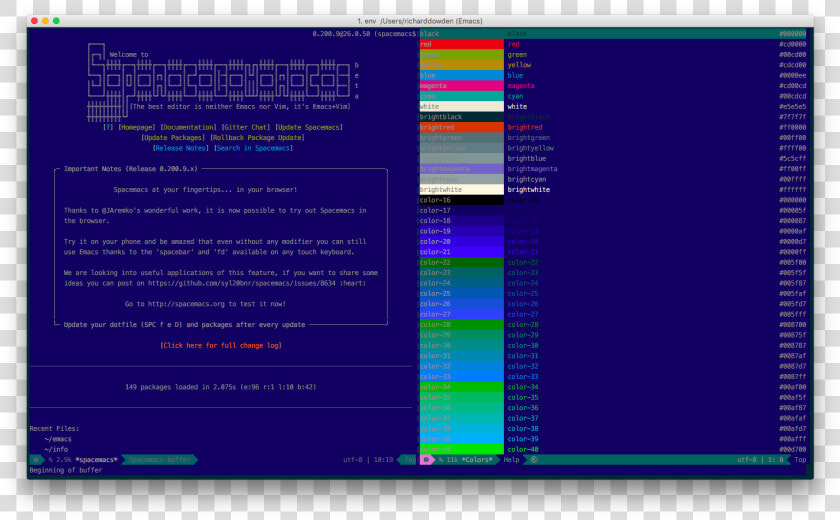Click the 'Beginning of buffer' minibuffer message
This screenshot has height=520, width=840.
(66, 470)
